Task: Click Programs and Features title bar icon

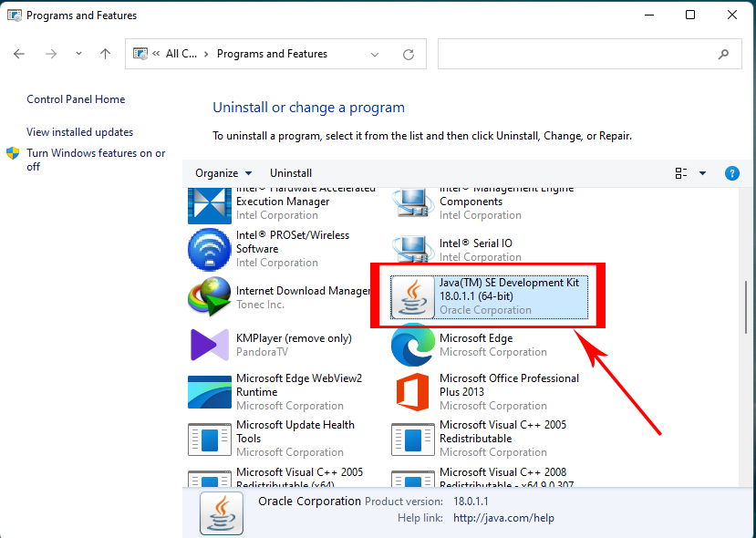Action: pos(14,16)
